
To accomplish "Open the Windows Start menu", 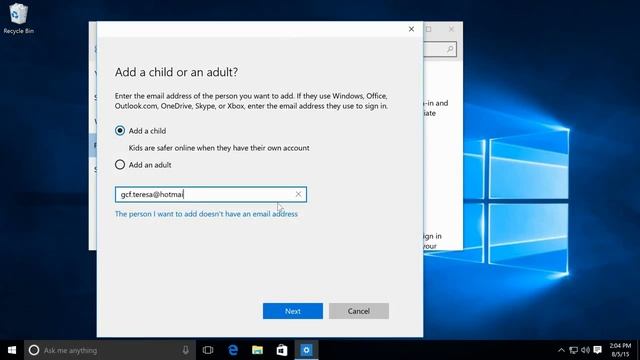I will [12, 350].
